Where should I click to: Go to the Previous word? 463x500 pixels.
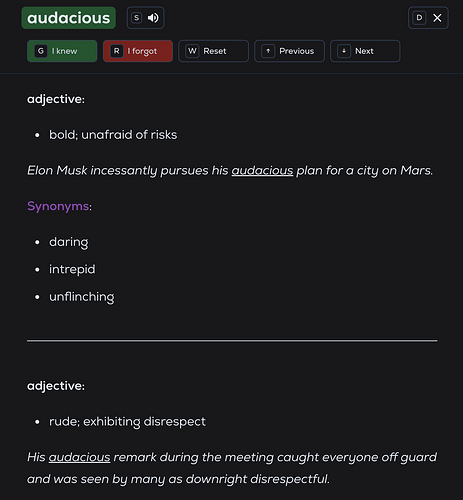coord(289,51)
